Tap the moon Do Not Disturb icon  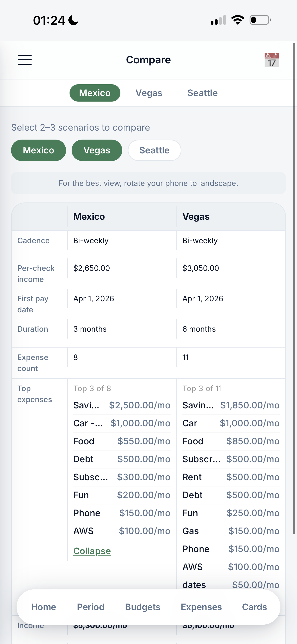click(x=73, y=20)
